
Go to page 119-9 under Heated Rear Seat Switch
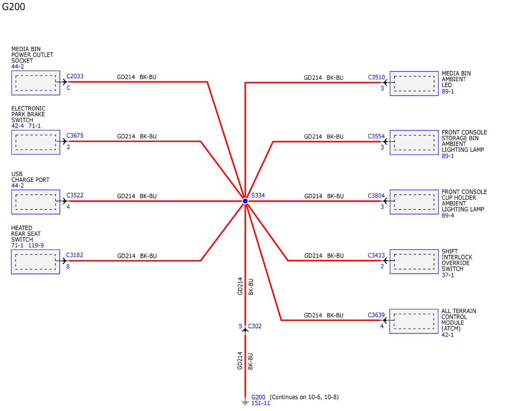coord(36,245)
